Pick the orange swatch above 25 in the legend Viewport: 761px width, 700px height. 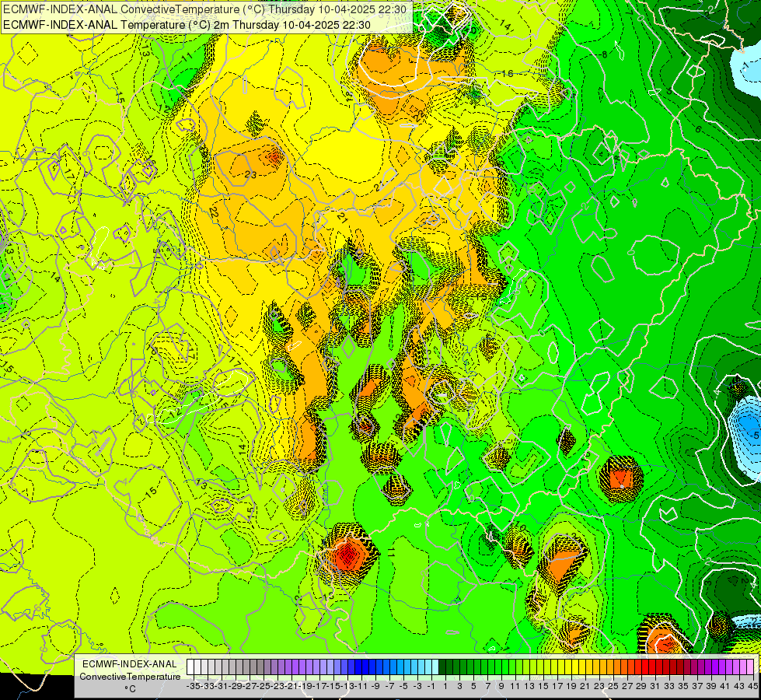coord(610,667)
